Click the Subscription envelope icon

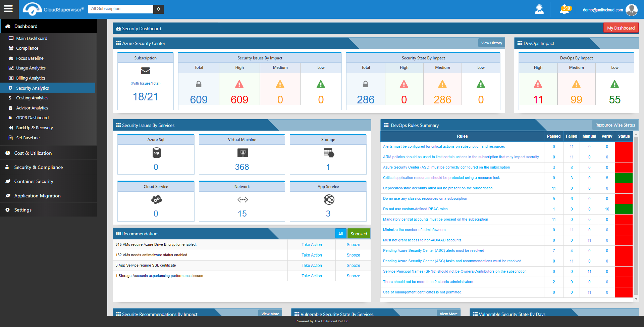146,71
